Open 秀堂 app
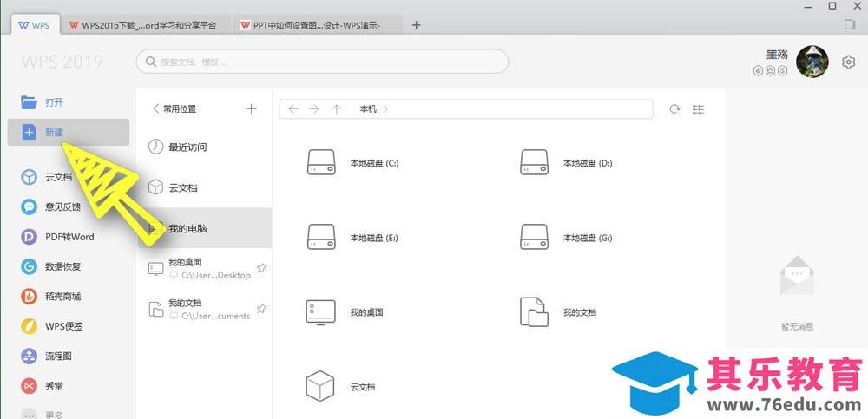 [42, 386]
